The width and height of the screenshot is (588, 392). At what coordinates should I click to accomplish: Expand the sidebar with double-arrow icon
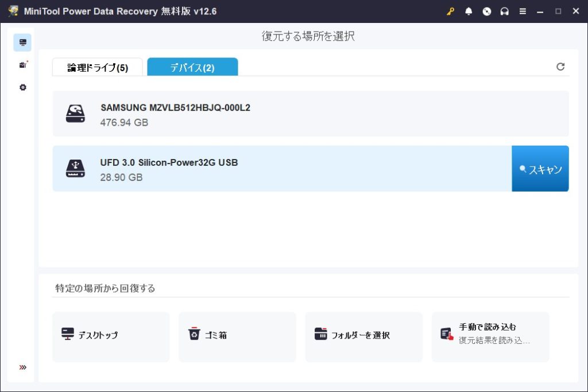pyautogui.click(x=23, y=367)
